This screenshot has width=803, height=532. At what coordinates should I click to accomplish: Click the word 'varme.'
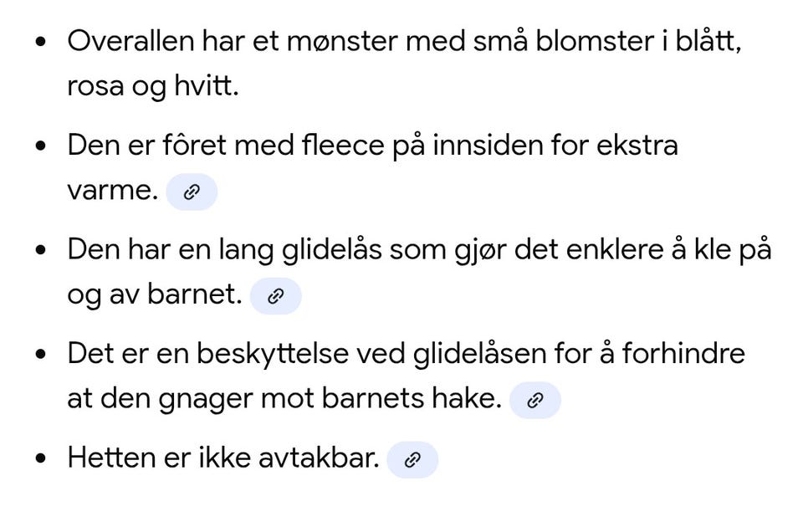pos(112,192)
